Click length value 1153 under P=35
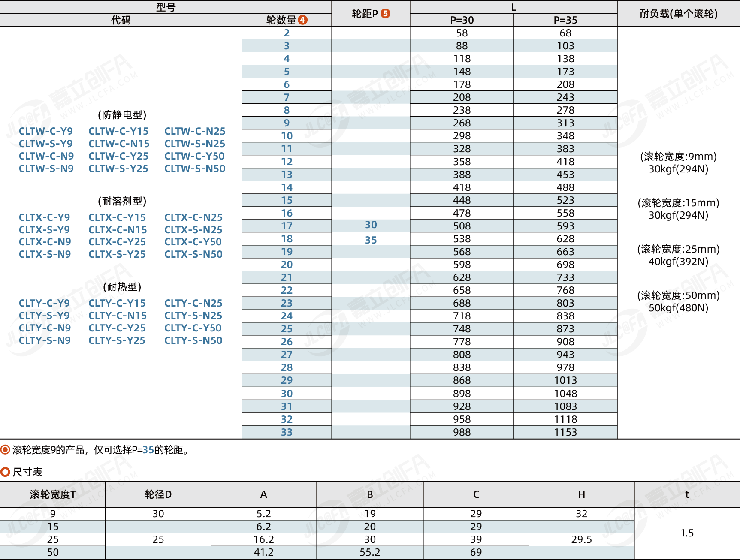This screenshot has height=560, width=740. pyautogui.click(x=565, y=432)
